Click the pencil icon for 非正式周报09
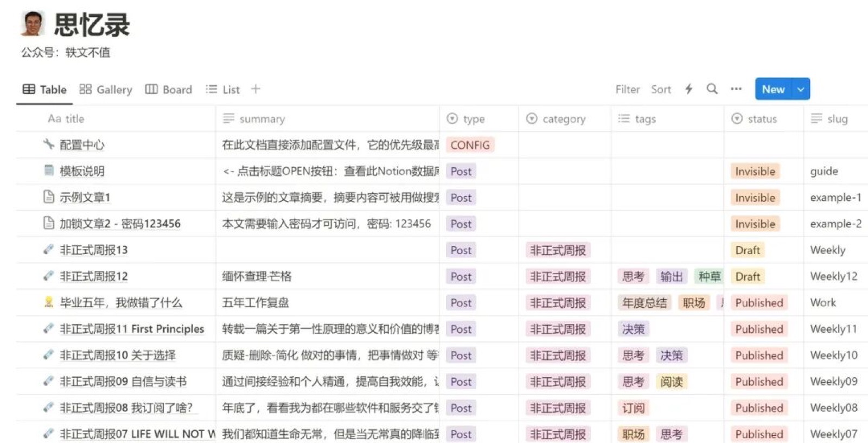The width and height of the screenshot is (868, 443). (49, 381)
